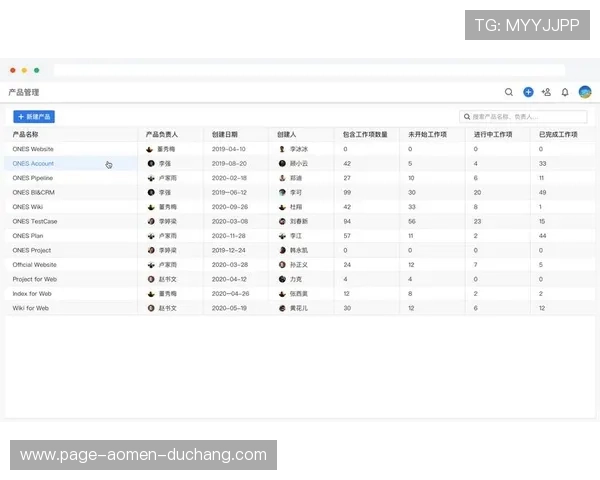Click creator avatar in ONES TestCase row
The width and height of the screenshot is (600, 480).
tap(282, 221)
